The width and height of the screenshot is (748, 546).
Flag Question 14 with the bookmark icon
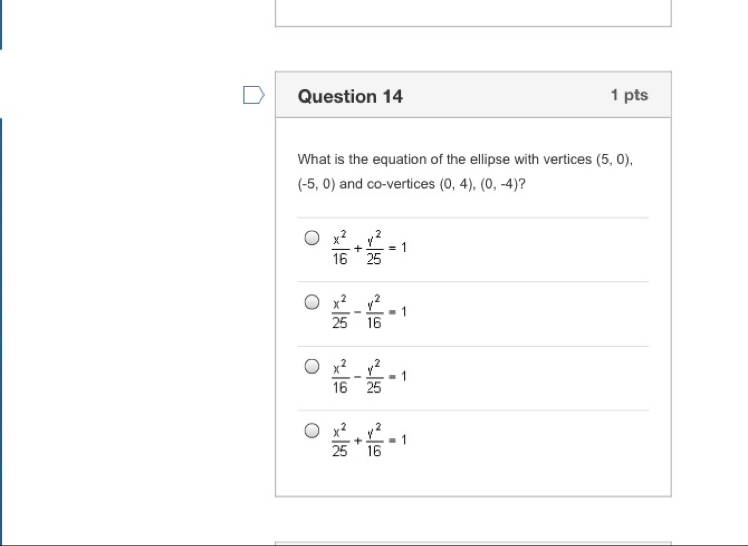coord(253,95)
